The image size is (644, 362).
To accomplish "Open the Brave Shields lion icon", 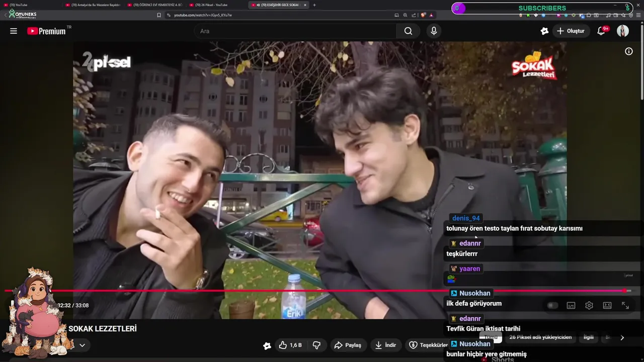I will [423, 15].
